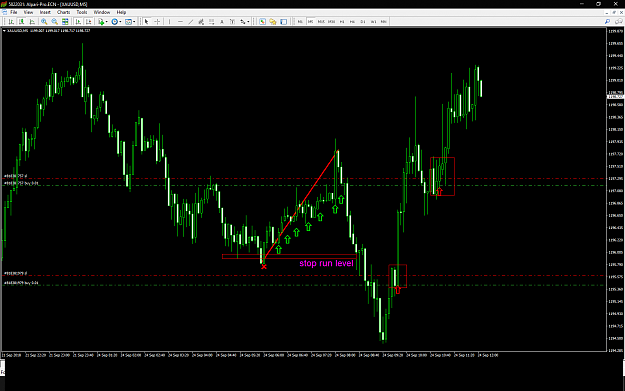Click the right-hand price scale
This screenshot has width=625, height=391.
(615, 189)
